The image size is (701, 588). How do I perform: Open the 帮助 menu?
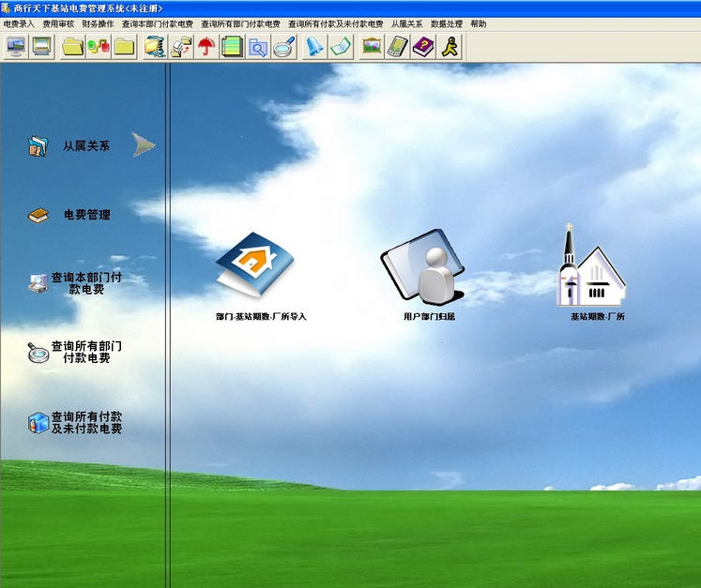[x=479, y=24]
